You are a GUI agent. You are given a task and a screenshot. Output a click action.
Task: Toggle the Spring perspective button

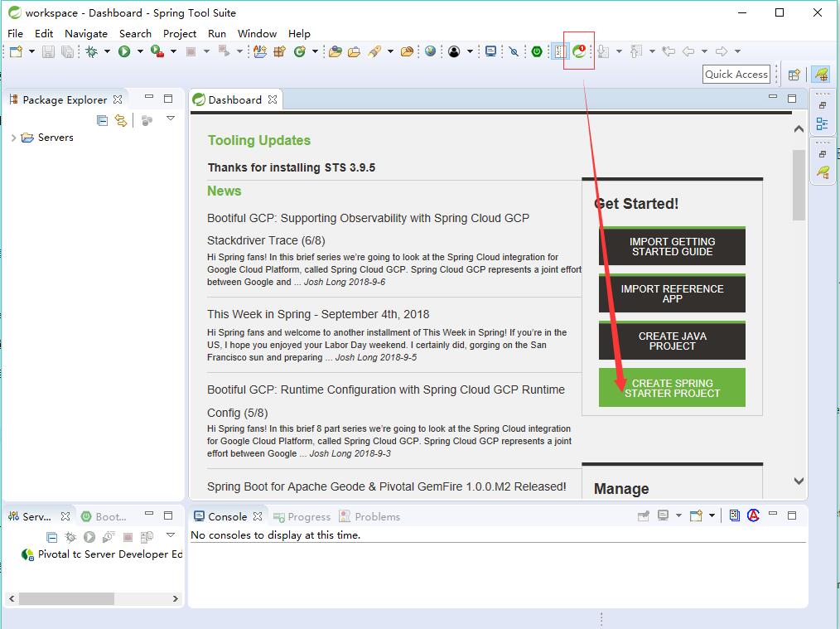821,75
